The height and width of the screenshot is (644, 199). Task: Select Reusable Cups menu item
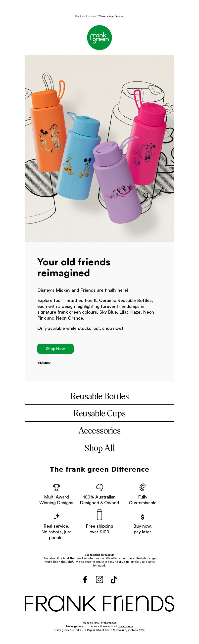click(x=99, y=413)
